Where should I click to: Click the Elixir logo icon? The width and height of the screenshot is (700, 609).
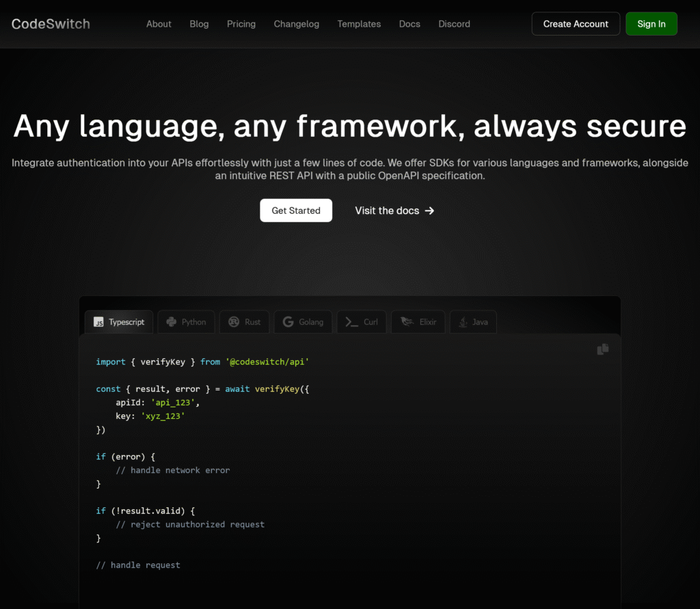(407, 322)
